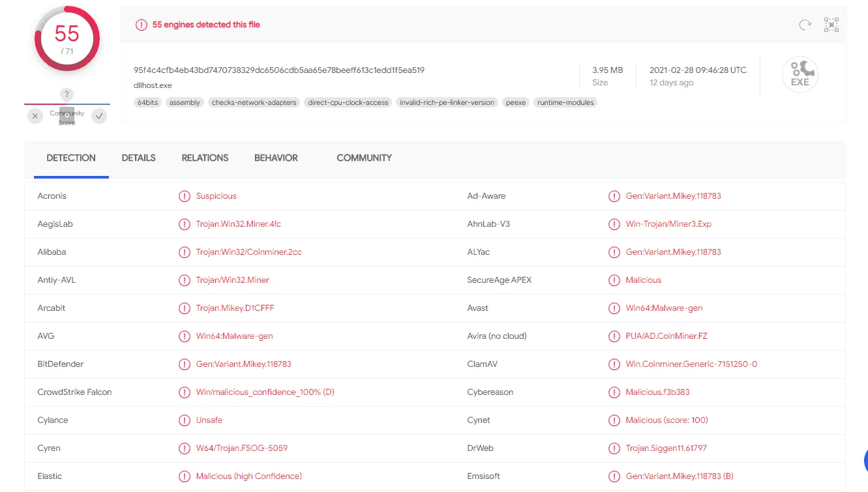Open the BEHAVIOR tab
868x492 pixels.
[276, 158]
